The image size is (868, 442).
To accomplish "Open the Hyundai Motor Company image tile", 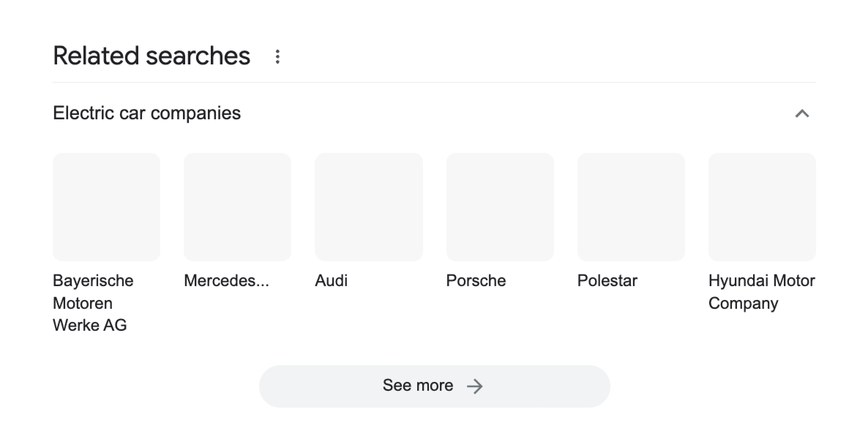I will [762, 207].
